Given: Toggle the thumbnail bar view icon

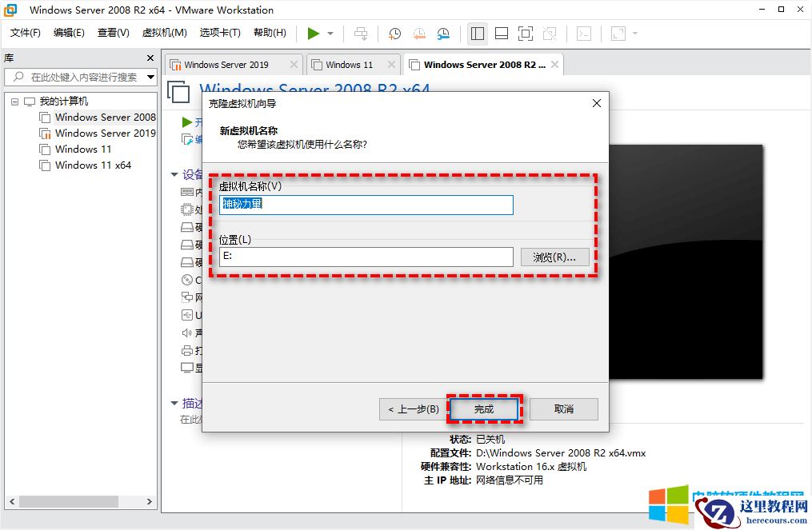Looking at the screenshot, I should click(x=502, y=34).
